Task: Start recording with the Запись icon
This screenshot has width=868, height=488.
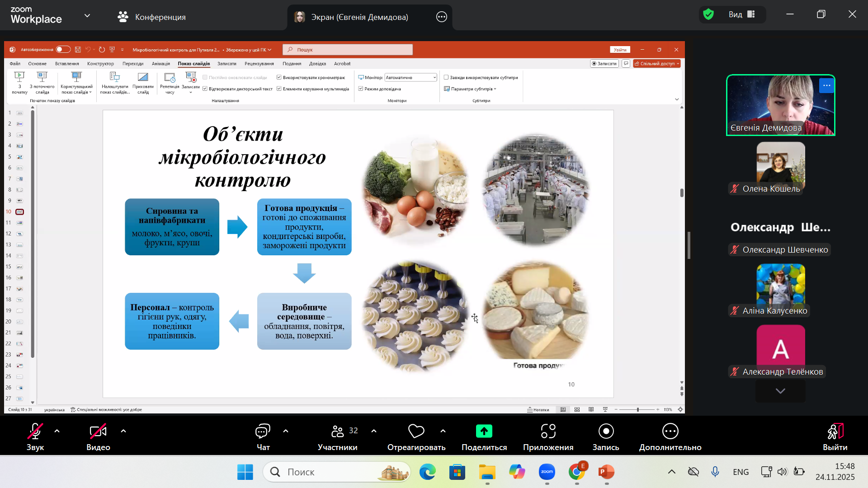Action: (x=606, y=432)
